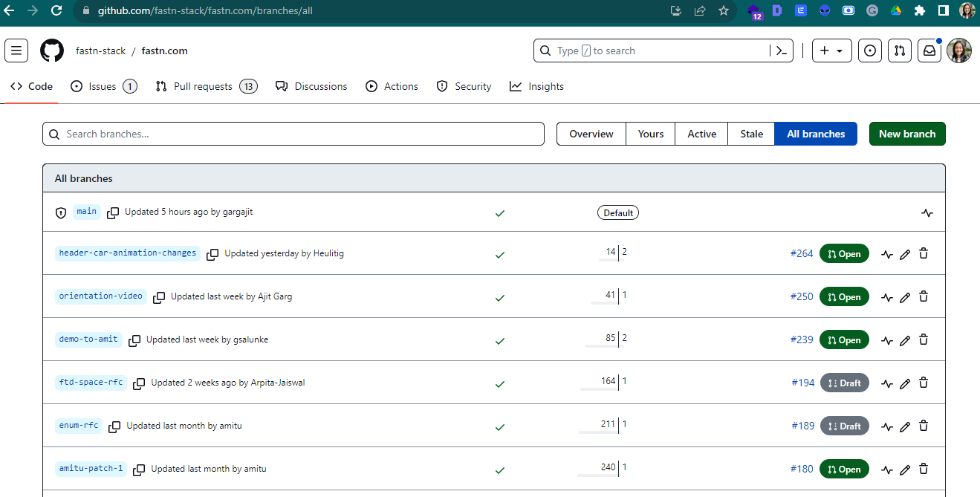Switch to the Active branches view
The height and width of the screenshot is (497, 980).
tap(702, 134)
